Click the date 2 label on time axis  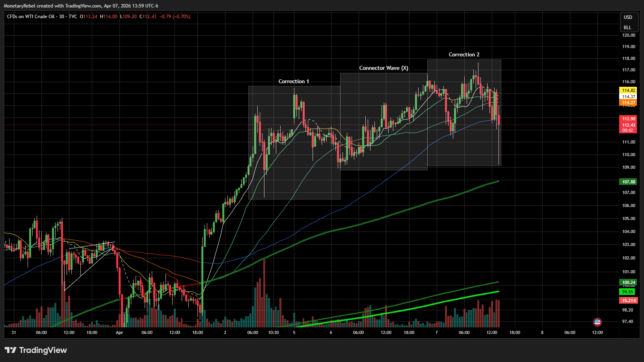225,332
